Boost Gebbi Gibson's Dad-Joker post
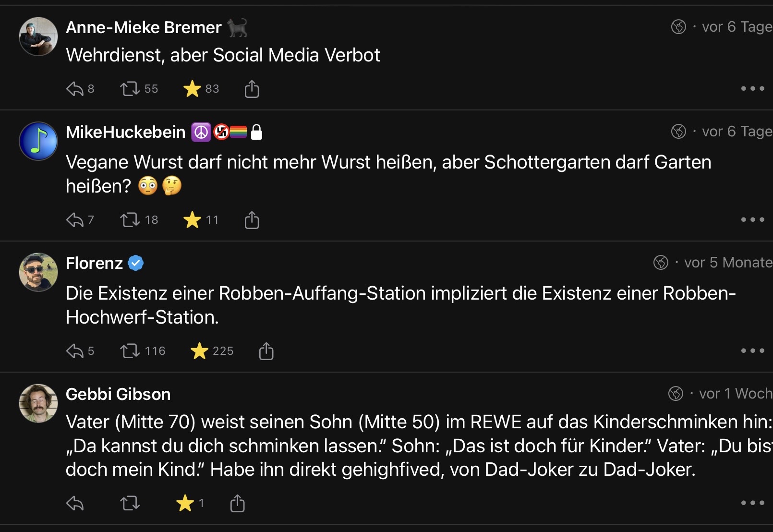This screenshot has width=773, height=532. click(130, 503)
